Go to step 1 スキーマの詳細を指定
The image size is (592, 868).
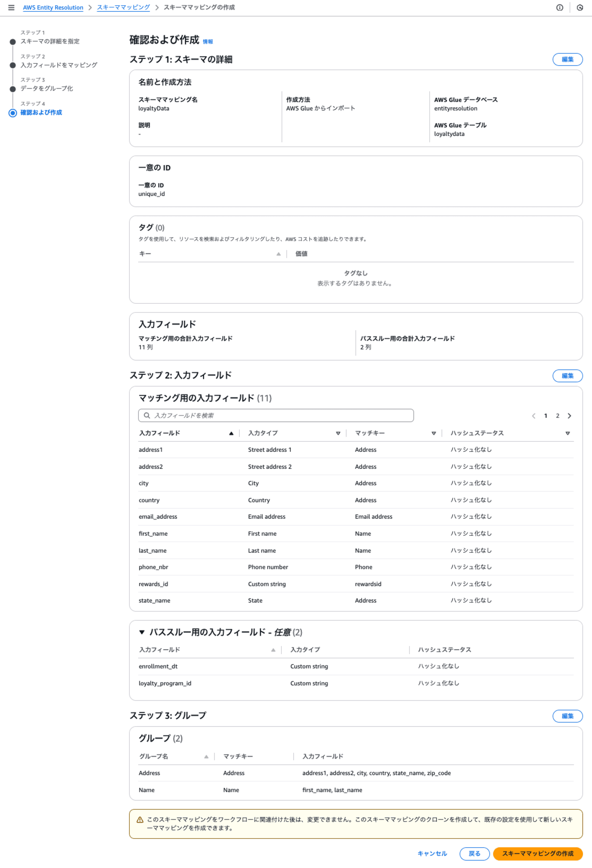(50, 41)
